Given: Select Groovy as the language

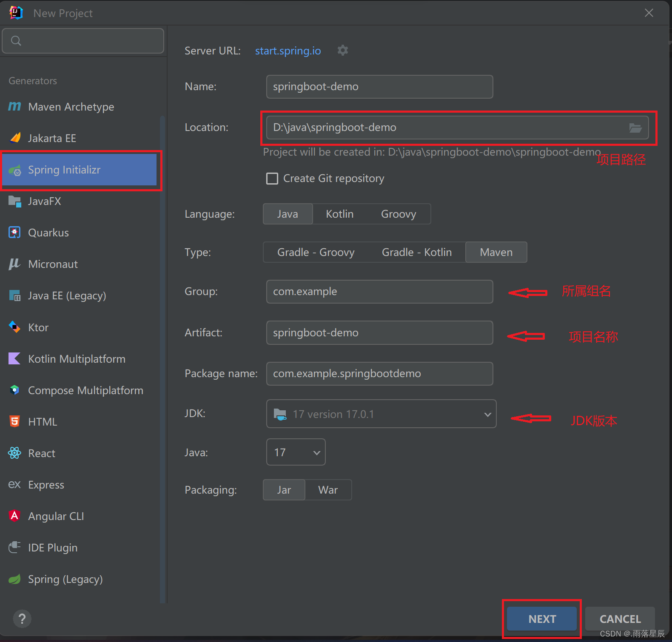Looking at the screenshot, I should coord(399,214).
